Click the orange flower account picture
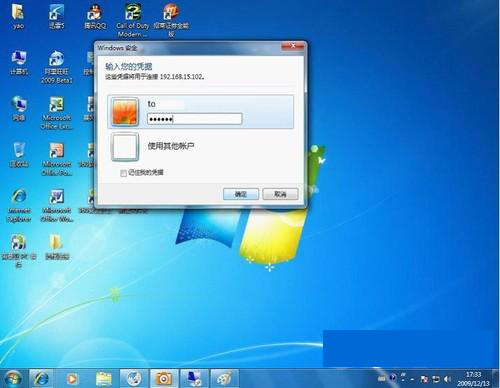Image resolution: width=500 pixels, height=388 pixels. [125, 112]
